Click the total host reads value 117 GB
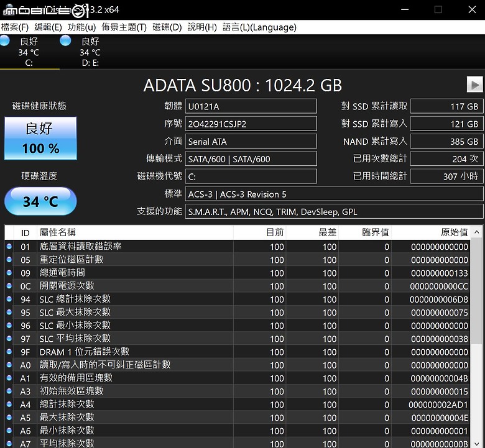The height and width of the screenshot is (448, 485). pyautogui.click(x=446, y=106)
